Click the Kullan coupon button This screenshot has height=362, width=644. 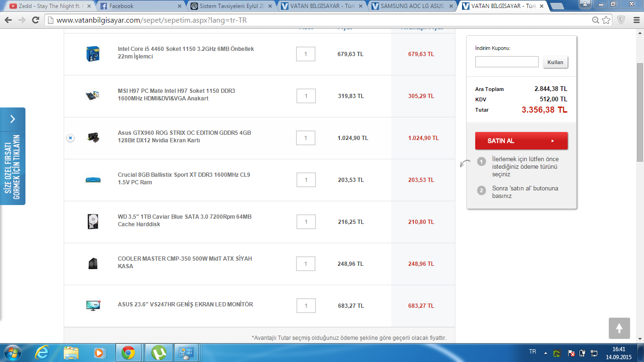555,62
